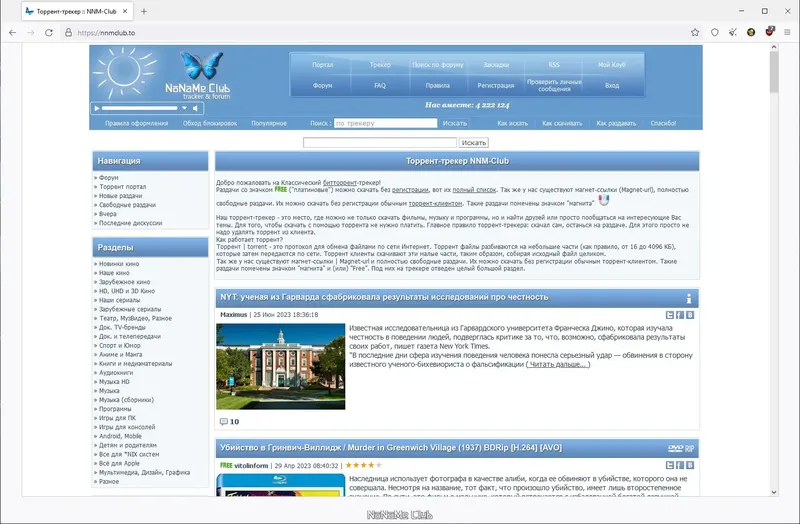Click the magnet icon in welcome text
The height and width of the screenshot is (524, 800).
tap(604, 200)
